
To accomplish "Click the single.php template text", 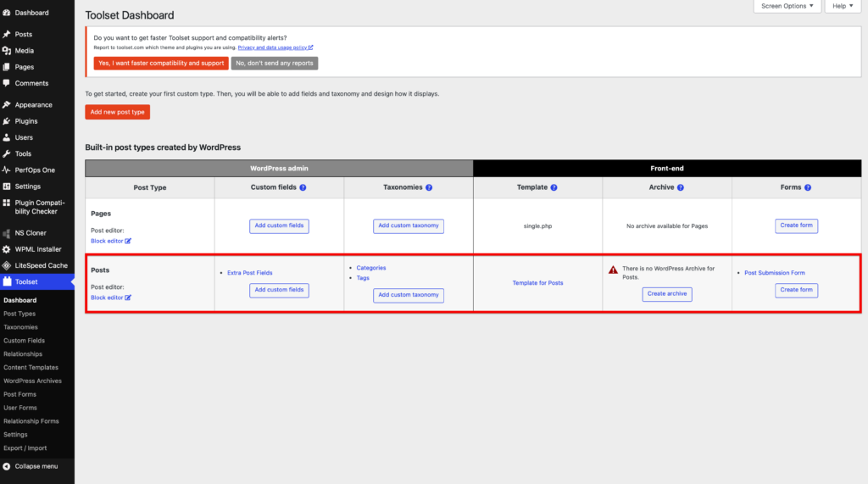I will pos(537,226).
